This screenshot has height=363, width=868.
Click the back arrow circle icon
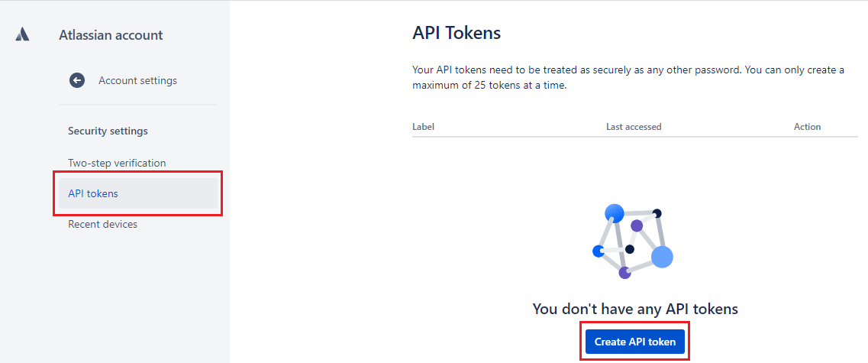pos(76,80)
